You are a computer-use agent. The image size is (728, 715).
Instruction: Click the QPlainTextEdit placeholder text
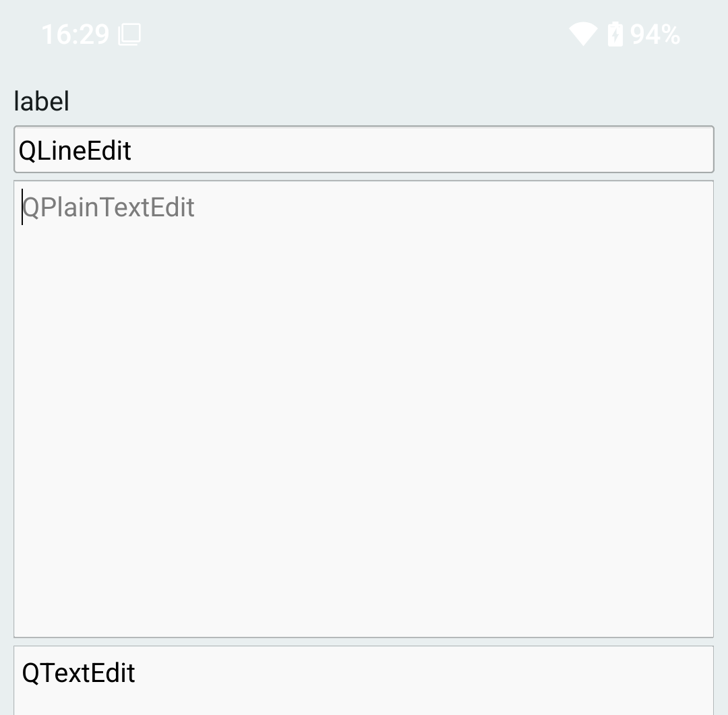109,207
